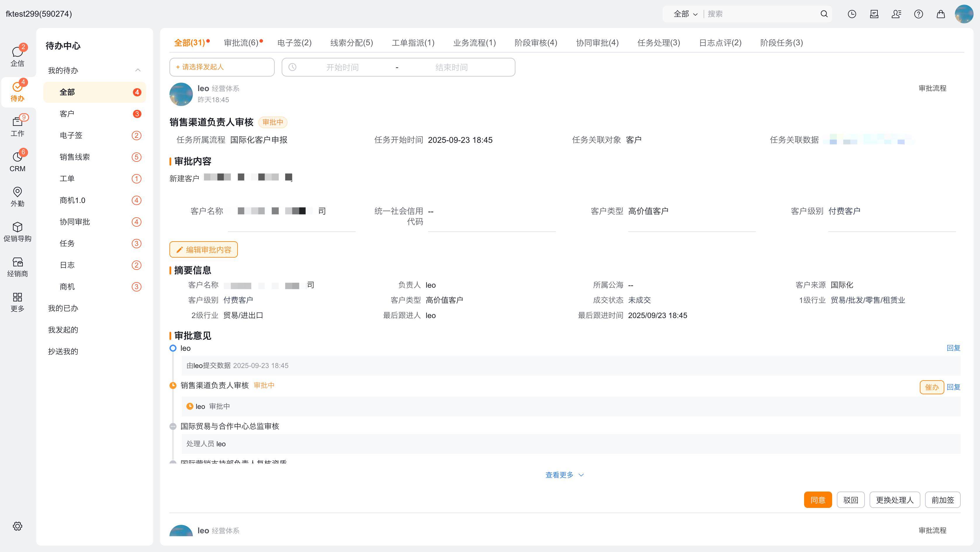Click the 开始时间 date input field
Viewport: 980px width, 552px height.
click(342, 67)
